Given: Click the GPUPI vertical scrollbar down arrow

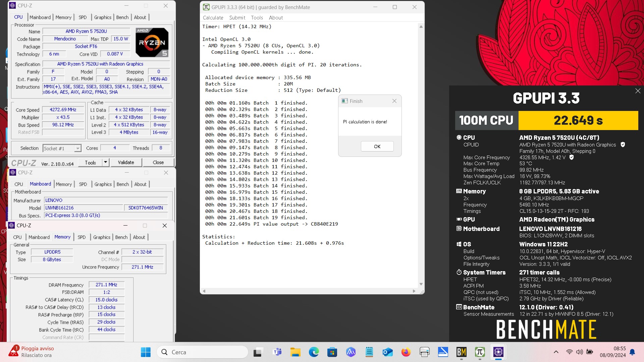Looking at the screenshot, I should pos(421,284).
